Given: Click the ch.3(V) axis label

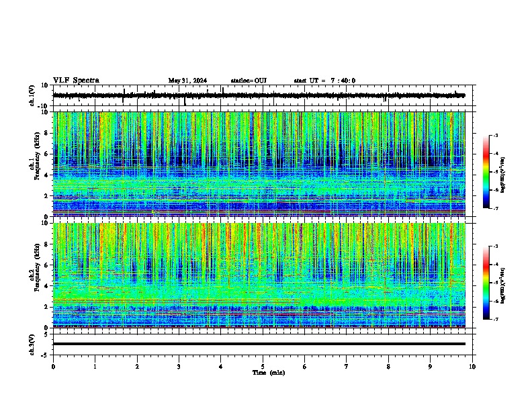Looking at the screenshot, I should [32, 345].
